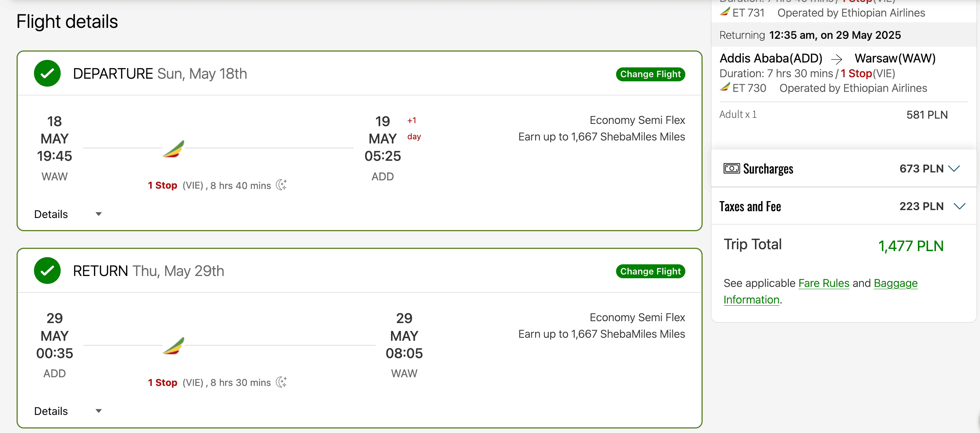The image size is (980, 433).
Task: Open the Baggage Information link
Action: [895, 283]
